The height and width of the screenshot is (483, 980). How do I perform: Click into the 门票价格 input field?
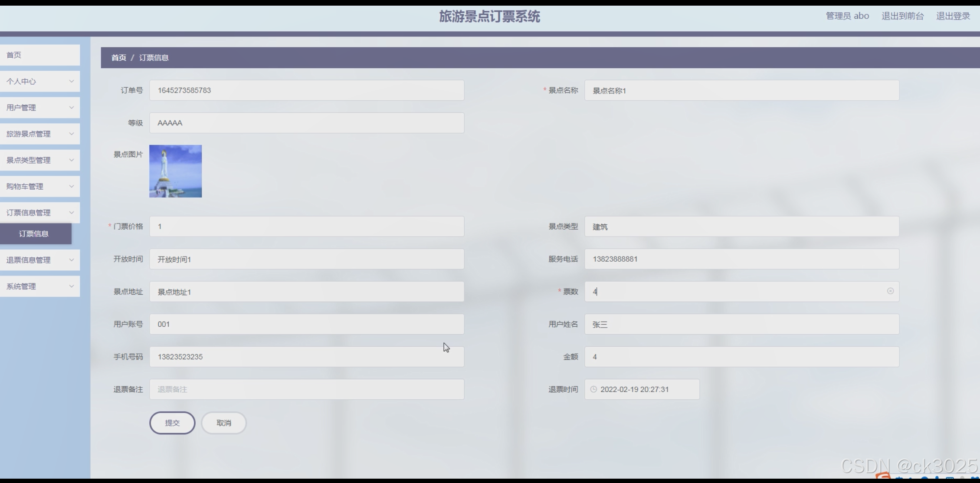[x=306, y=227]
